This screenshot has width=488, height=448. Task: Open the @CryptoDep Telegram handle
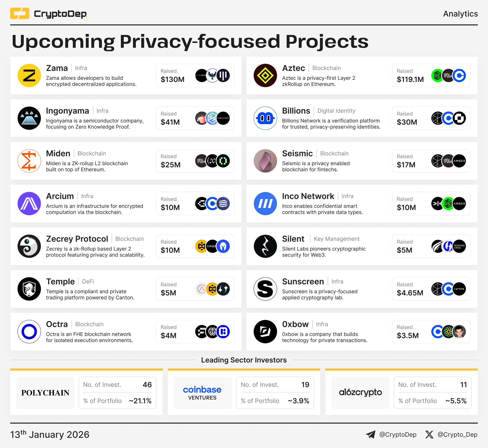coord(398,434)
